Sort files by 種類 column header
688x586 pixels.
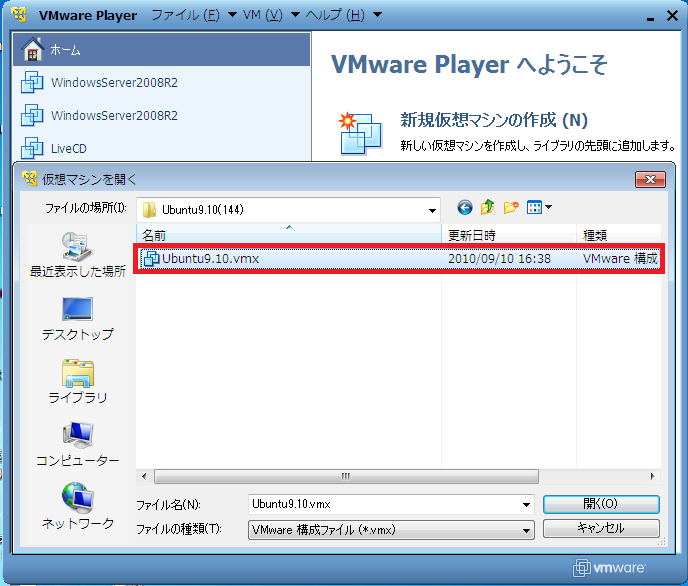619,235
